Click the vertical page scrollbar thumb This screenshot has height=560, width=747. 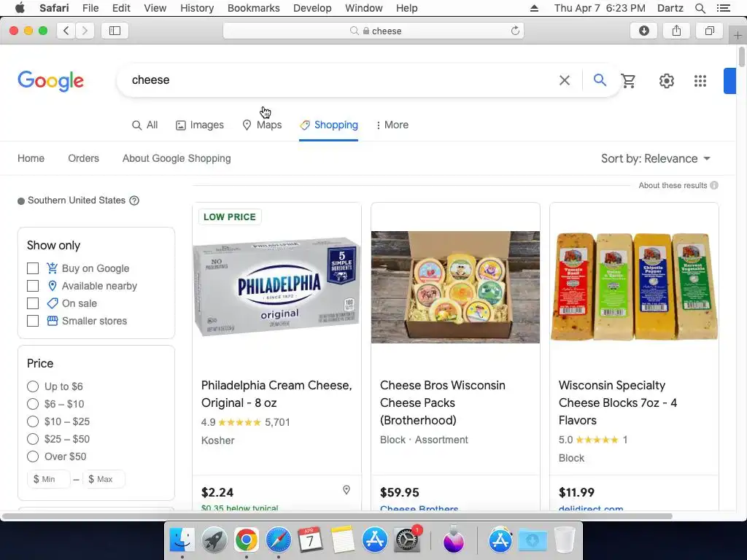(741, 57)
